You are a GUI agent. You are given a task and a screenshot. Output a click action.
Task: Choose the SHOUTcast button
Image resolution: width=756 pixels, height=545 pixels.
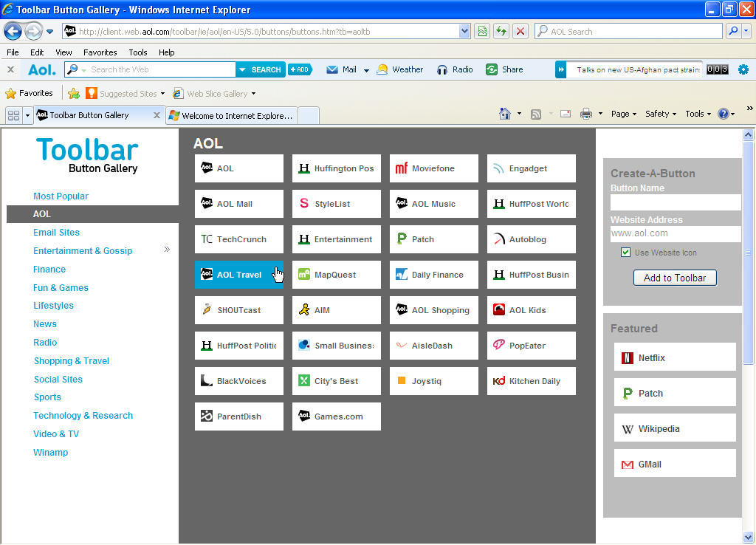238,310
